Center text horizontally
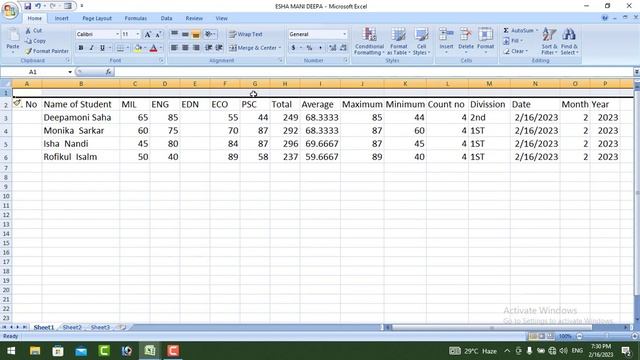640x360 pixels. 185,48
